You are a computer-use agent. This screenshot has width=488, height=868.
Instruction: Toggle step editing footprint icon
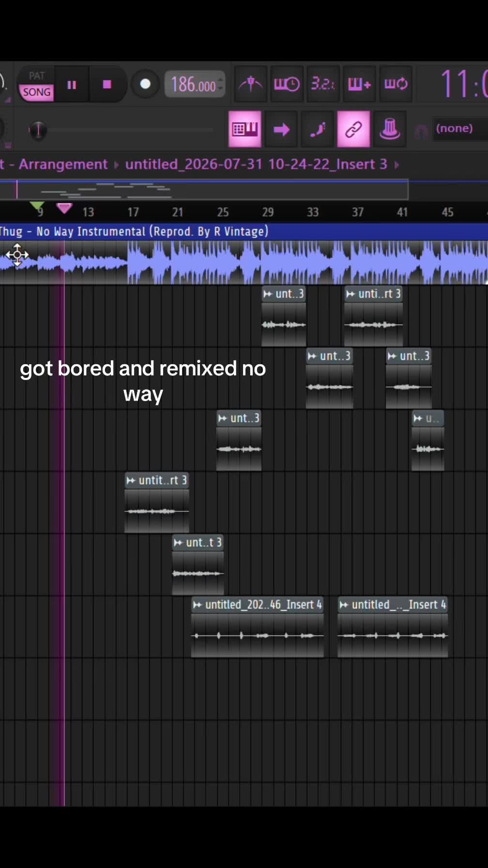pyautogui.click(x=318, y=129)
